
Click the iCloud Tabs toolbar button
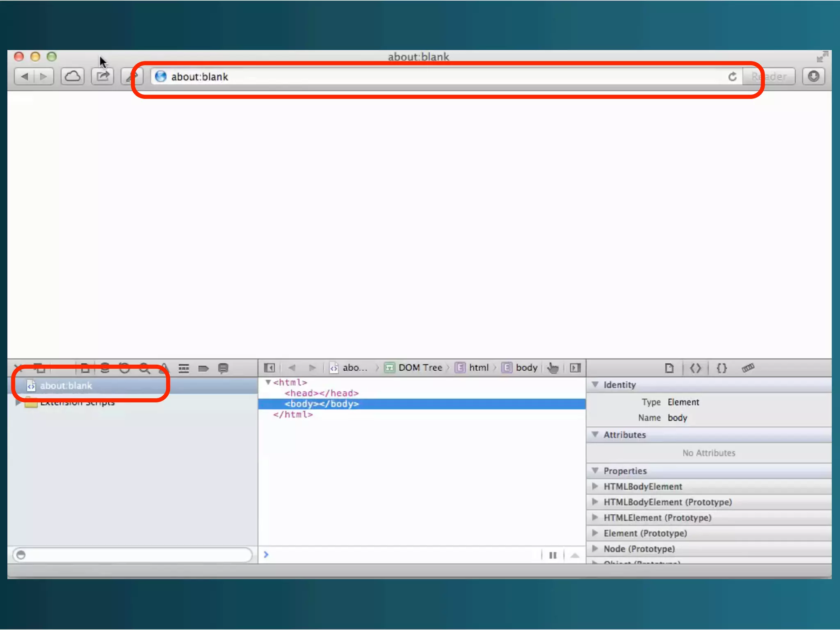pos(73,77)
